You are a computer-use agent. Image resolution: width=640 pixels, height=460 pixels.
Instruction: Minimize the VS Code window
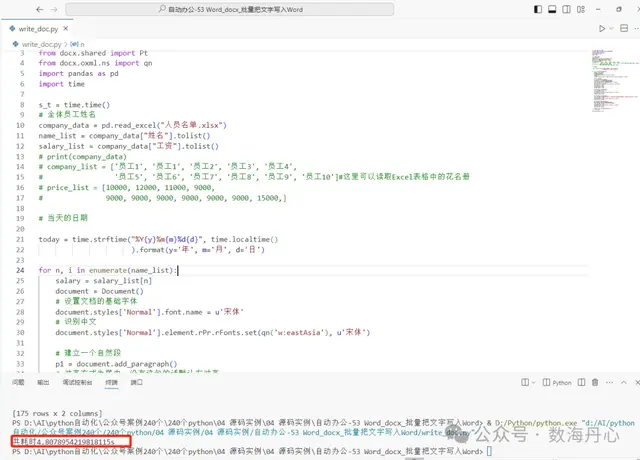pos(598,9)
